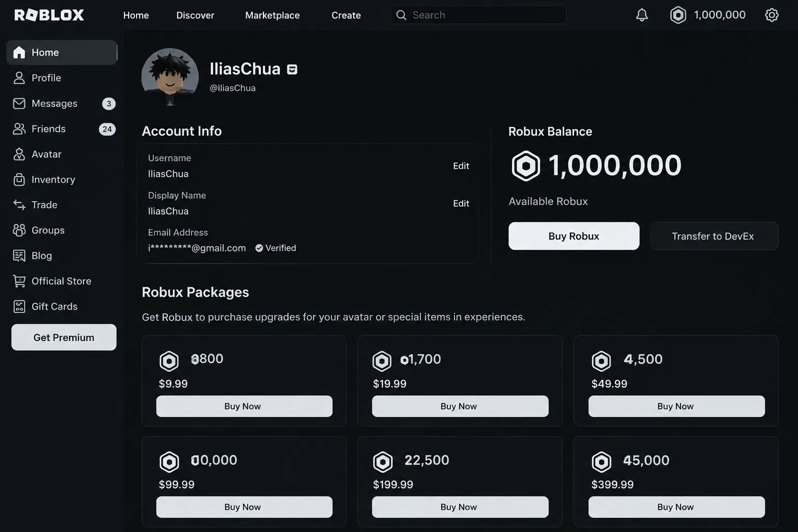This screenshot has height=532, width=798.
Task: Edit the Display Name field
Action: (461, 203)
